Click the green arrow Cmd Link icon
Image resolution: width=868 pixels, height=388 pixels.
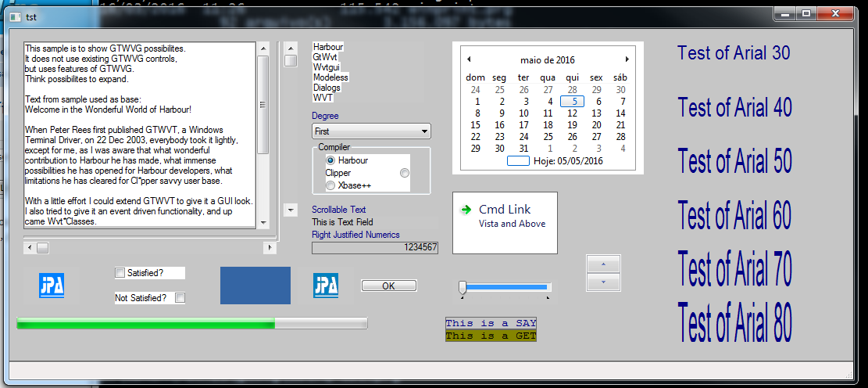click(466, 210)
